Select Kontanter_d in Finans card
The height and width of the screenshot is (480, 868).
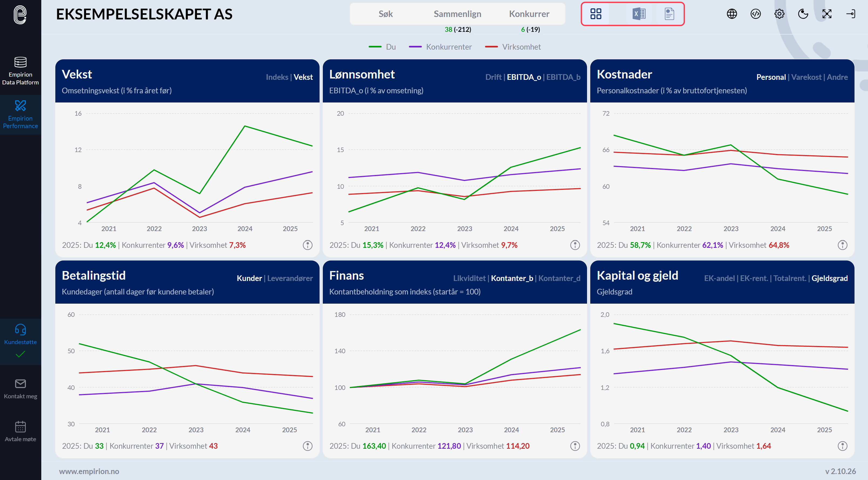[x=559, y=278]
